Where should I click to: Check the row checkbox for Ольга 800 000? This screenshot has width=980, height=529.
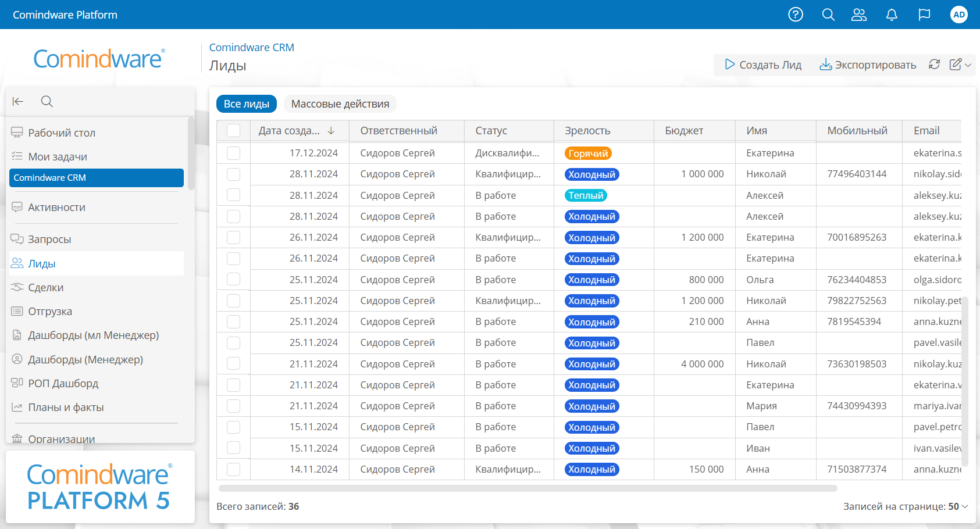tap(234, 280)
